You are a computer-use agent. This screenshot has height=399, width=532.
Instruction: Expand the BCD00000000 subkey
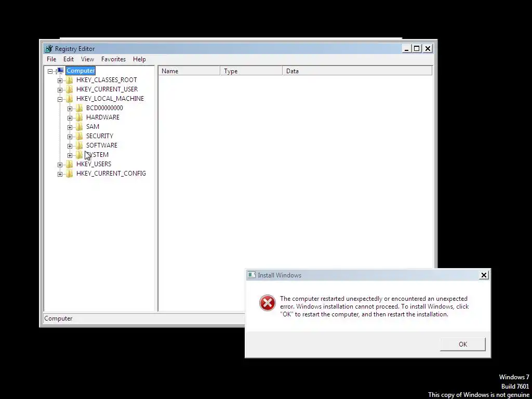point(70,109)
